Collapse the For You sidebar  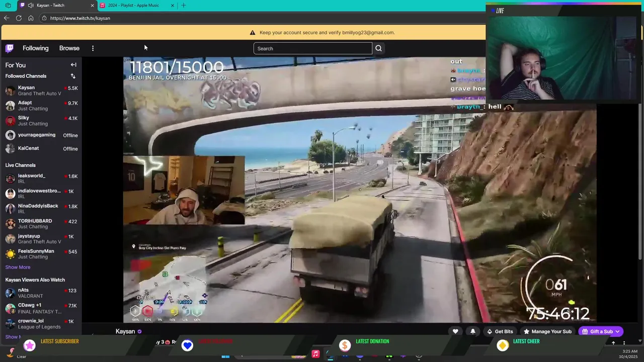point(73,65)
